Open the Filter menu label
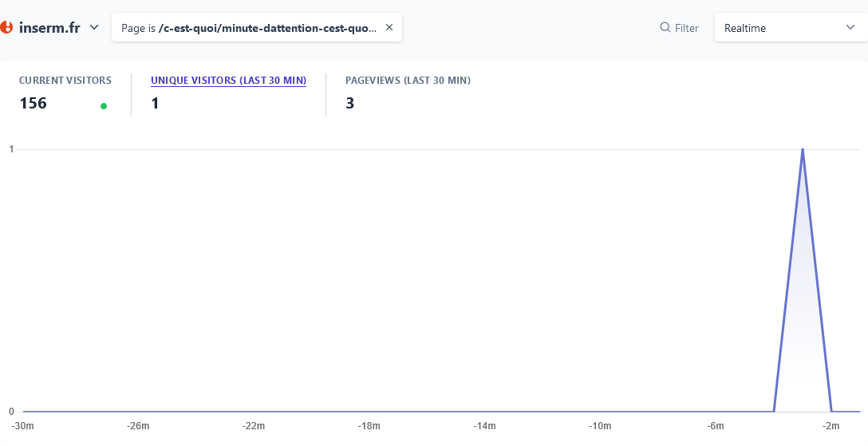Screen dimensions: 868x446 click(686, 28)
